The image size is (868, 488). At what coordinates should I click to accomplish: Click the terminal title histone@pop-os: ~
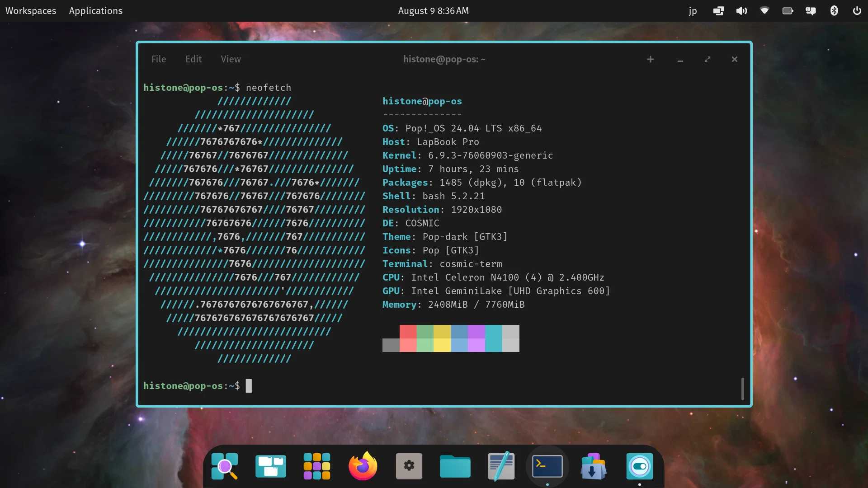[444, 59]
